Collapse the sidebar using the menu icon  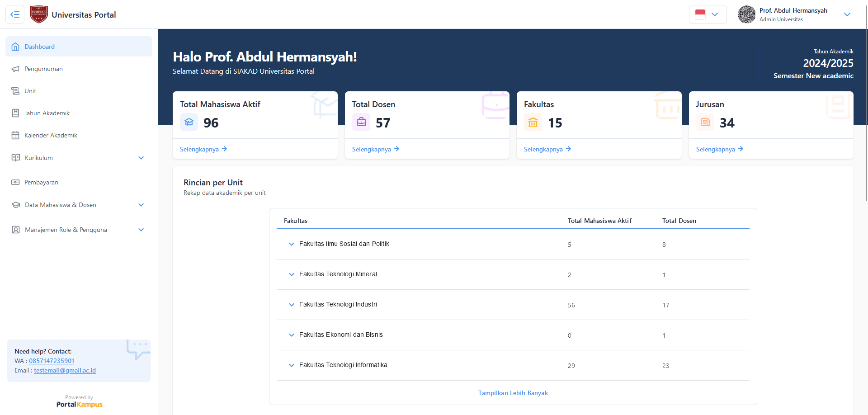coord(15,14)
